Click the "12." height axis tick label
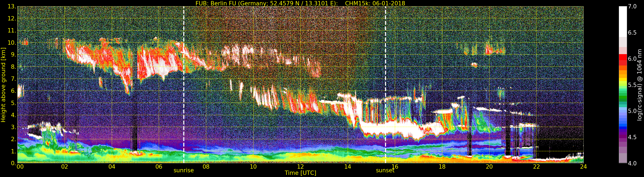This screenshot has height=177, width=644. (x=12, y=18)
